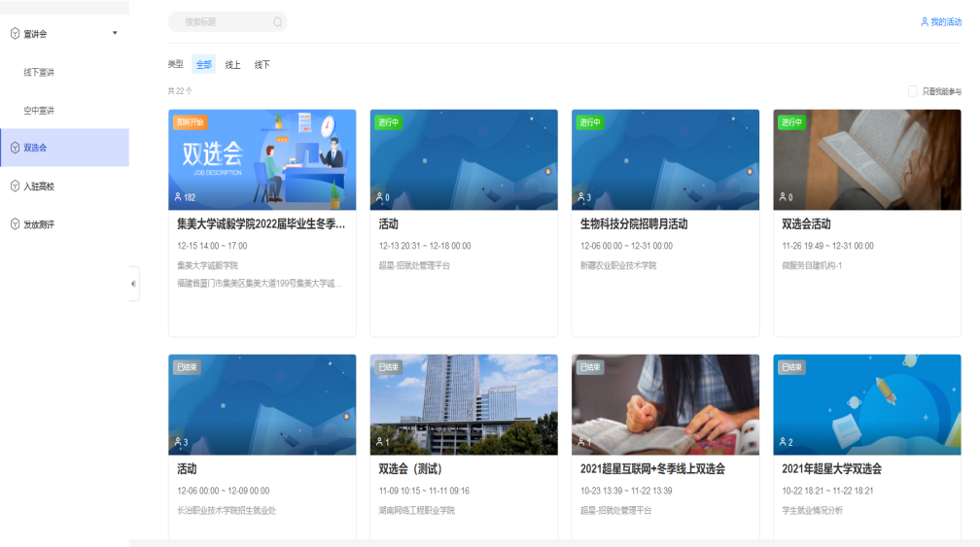
Task: Click the 发放测评 sidebar hexagon icon
Action: (15, 224)
